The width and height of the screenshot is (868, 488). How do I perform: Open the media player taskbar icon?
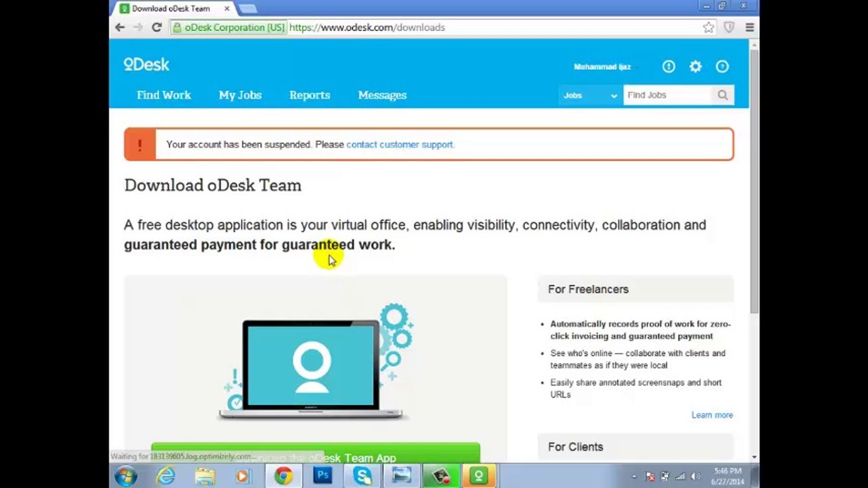pyautogui.click(x=243, y=476)
